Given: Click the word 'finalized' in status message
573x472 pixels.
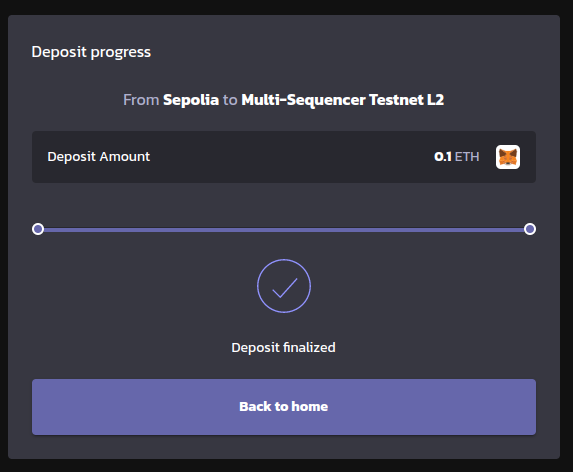Looking at the screenshot, I should 309,347.
